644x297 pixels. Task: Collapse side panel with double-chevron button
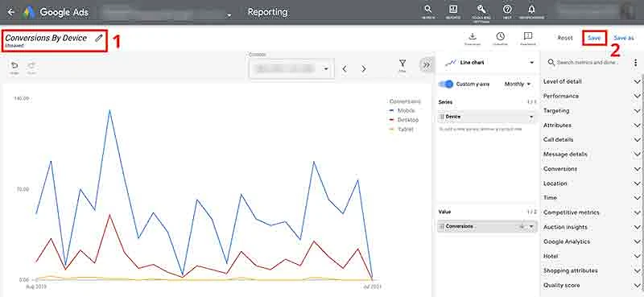(x=427, y=65)
